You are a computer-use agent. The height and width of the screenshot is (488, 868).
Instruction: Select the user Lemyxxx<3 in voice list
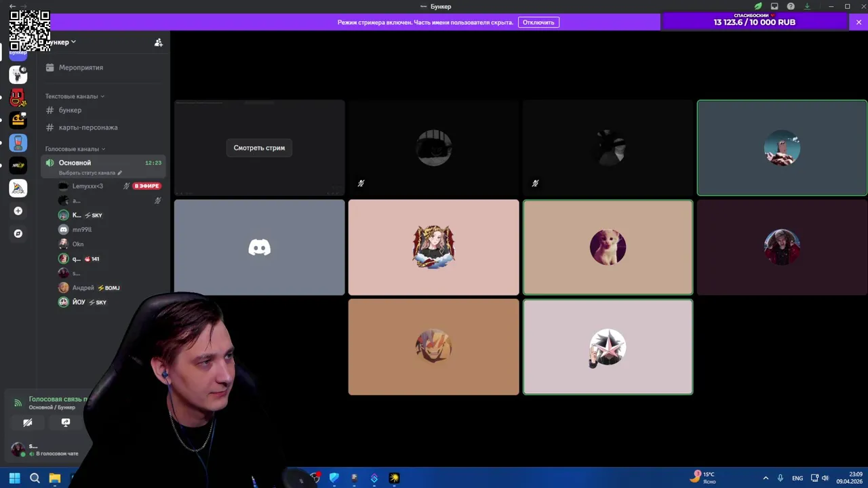(87, 186)
